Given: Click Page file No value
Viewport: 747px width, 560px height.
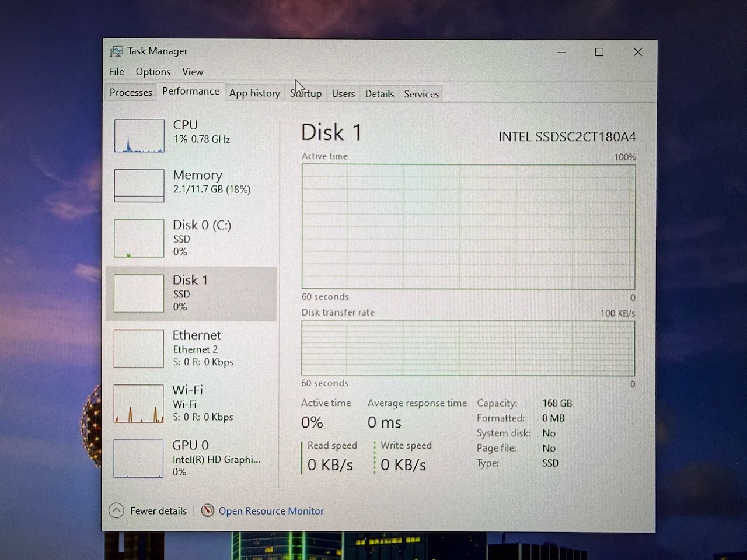Looking at the screenshot, I should click(549, 449).
